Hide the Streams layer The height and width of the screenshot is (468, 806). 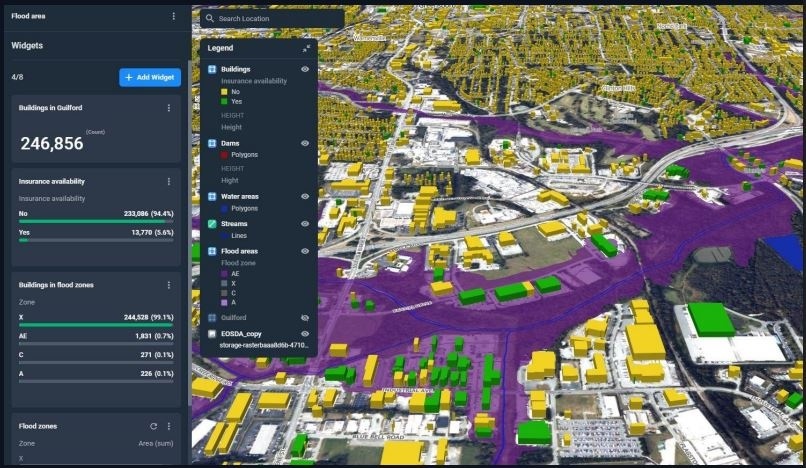point(305,224)
